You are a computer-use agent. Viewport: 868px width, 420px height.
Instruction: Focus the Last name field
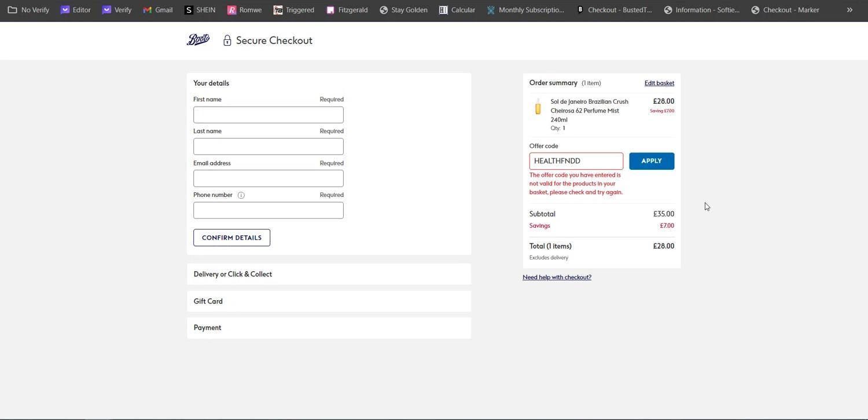click(269, 147)
